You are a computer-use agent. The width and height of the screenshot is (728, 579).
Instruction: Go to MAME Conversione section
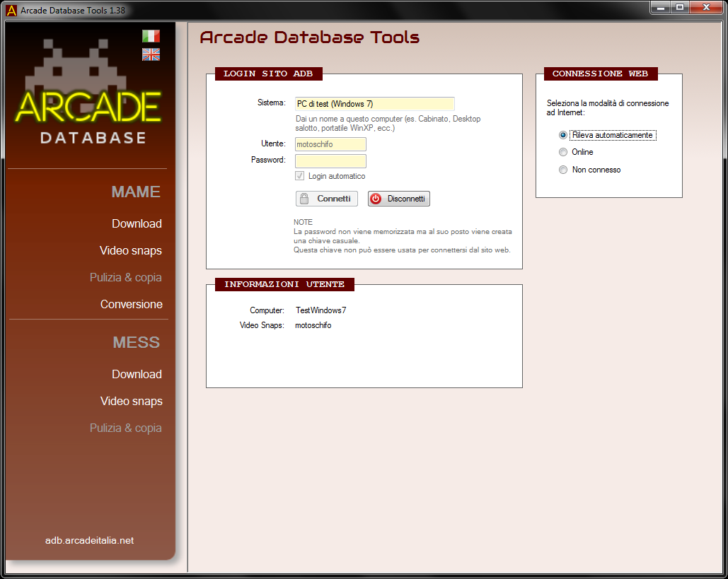point(132,304)
